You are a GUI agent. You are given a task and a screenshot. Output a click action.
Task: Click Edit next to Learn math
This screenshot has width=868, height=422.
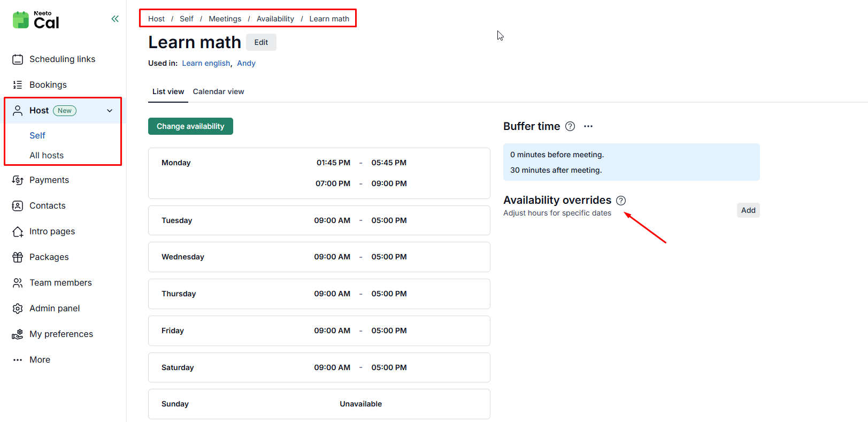point(261,42)
